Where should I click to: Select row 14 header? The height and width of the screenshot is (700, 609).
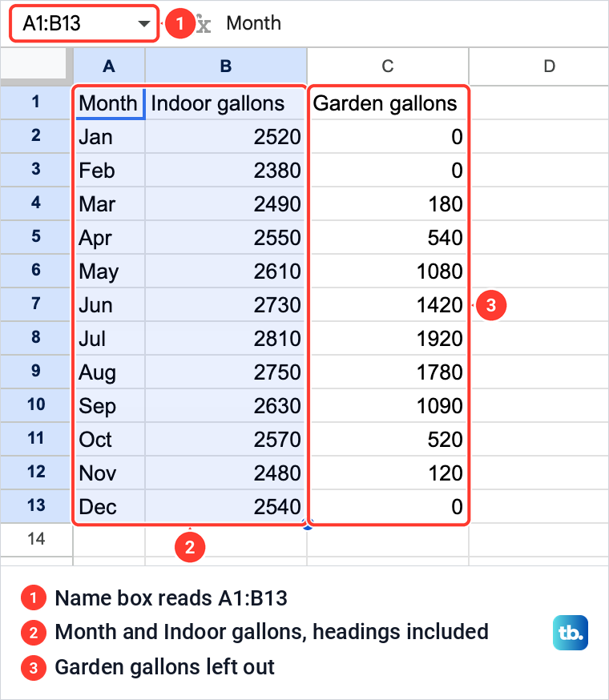pyautogui.click(x=36, y=539)
